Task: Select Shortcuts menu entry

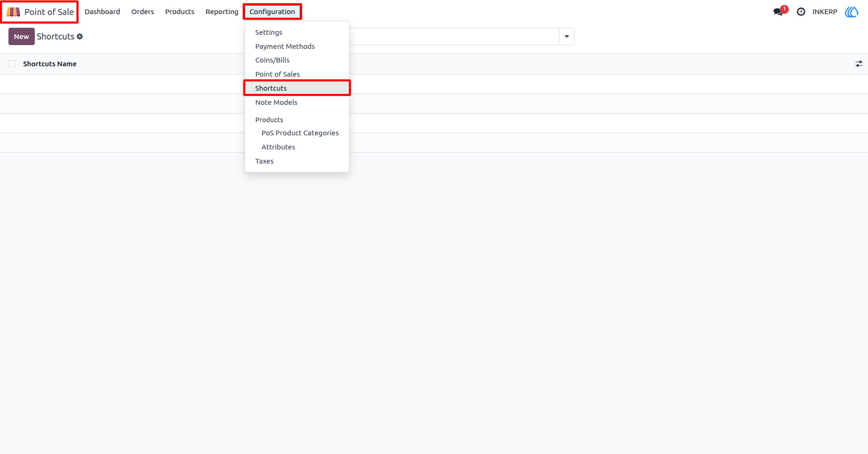Action: (x=297, y=88)
